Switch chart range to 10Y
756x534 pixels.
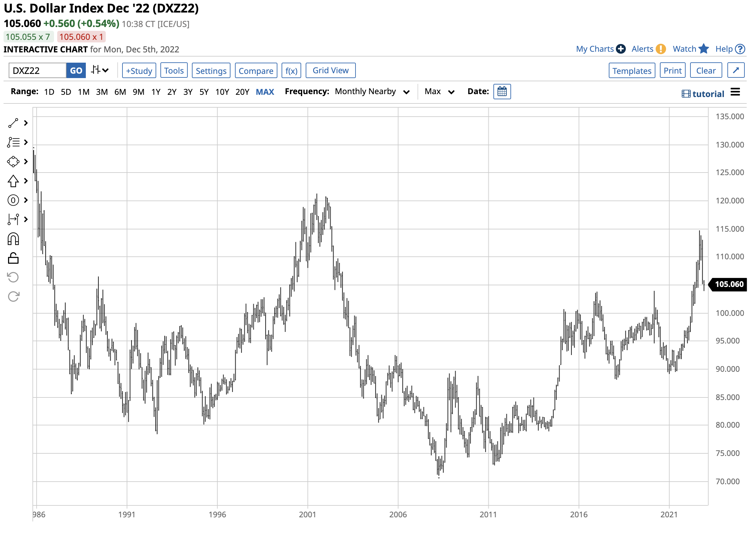222,92
